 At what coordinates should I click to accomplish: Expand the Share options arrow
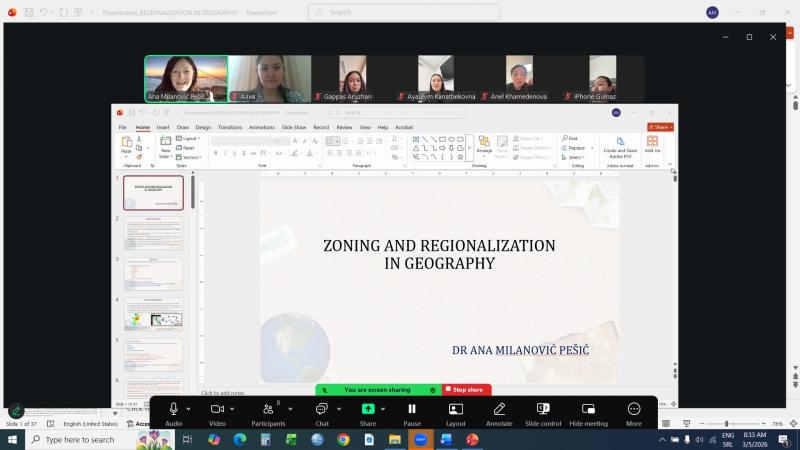point(383,409)
